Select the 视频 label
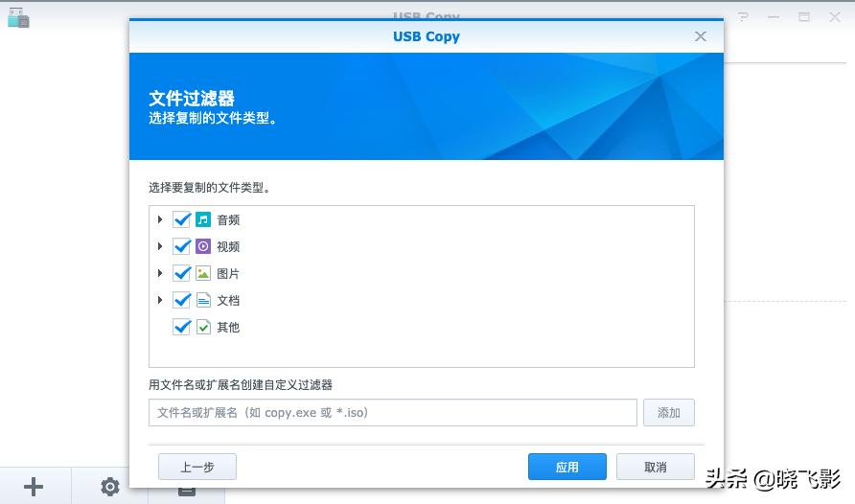The width and height of the screenshot is (855, 504). (x=228, y=247)
